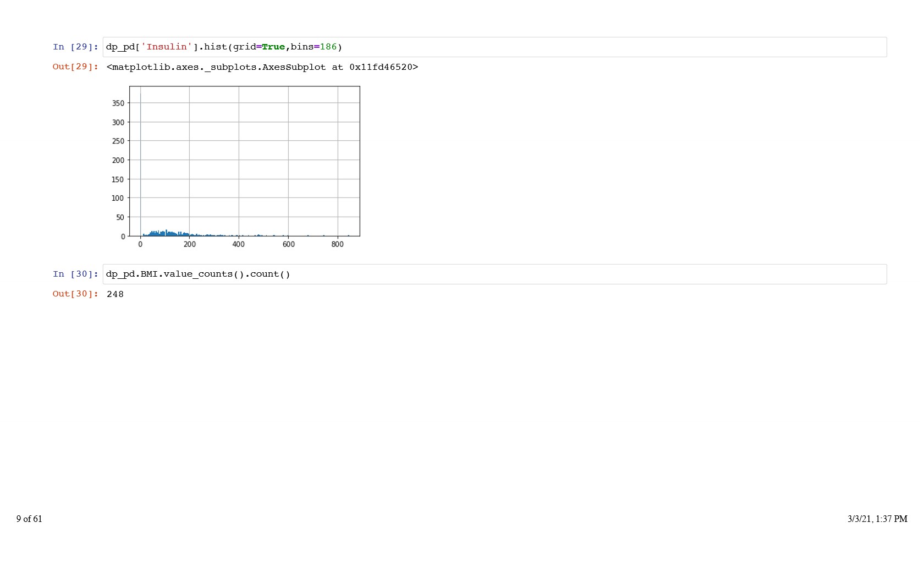Click the '9 of 61' page indicator
The height and width of the screenshot is (561, 924).
click(29, 519)
